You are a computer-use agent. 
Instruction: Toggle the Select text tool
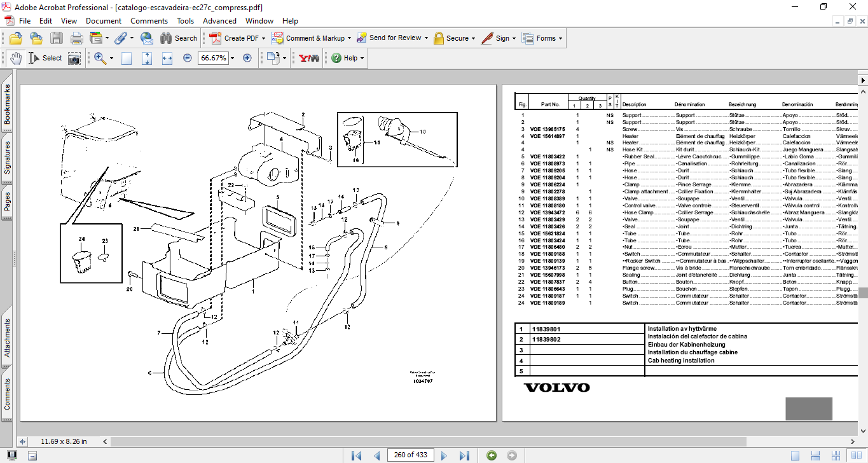[x=46, y=58]
